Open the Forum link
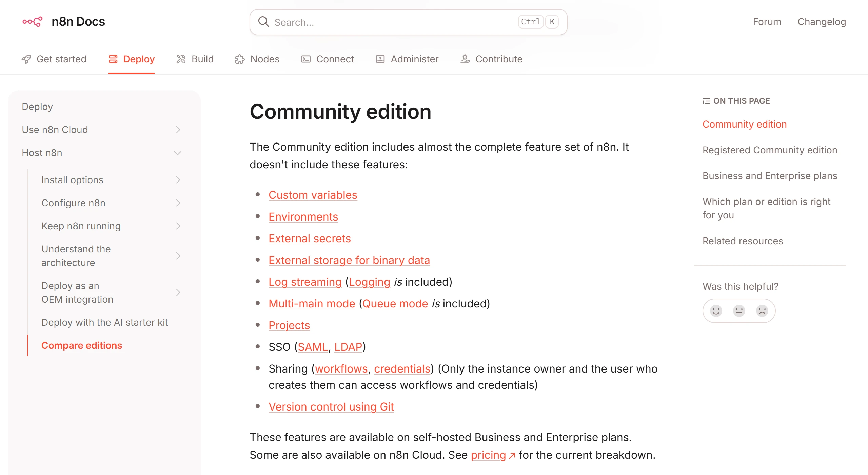 coord(767,22)
